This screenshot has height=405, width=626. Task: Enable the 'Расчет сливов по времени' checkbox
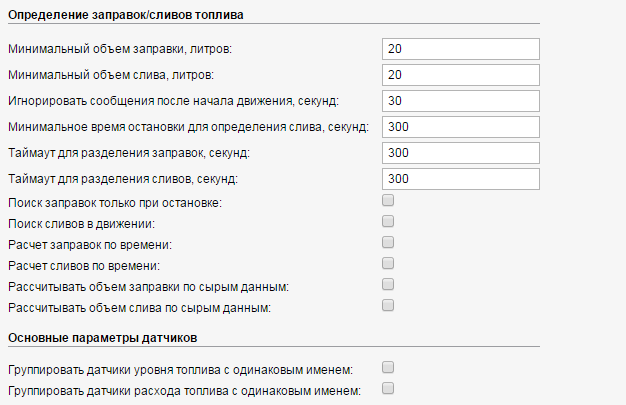(x=388, y=263)
